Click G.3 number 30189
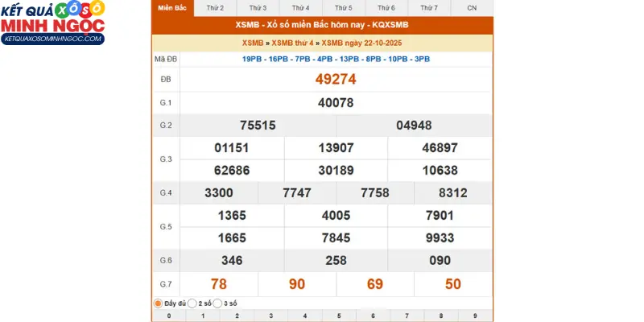 pyautogui.click(x=336, y=170)
